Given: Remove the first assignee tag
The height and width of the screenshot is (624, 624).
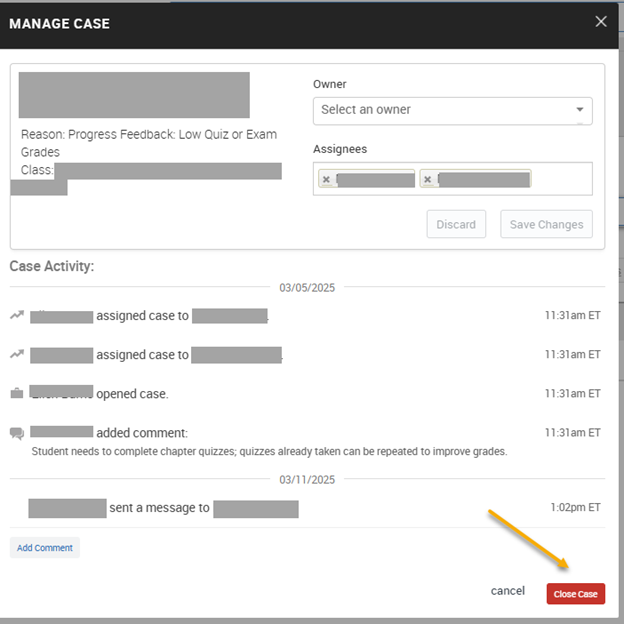Looking at the screenshot, I should [x=326, y=180].
